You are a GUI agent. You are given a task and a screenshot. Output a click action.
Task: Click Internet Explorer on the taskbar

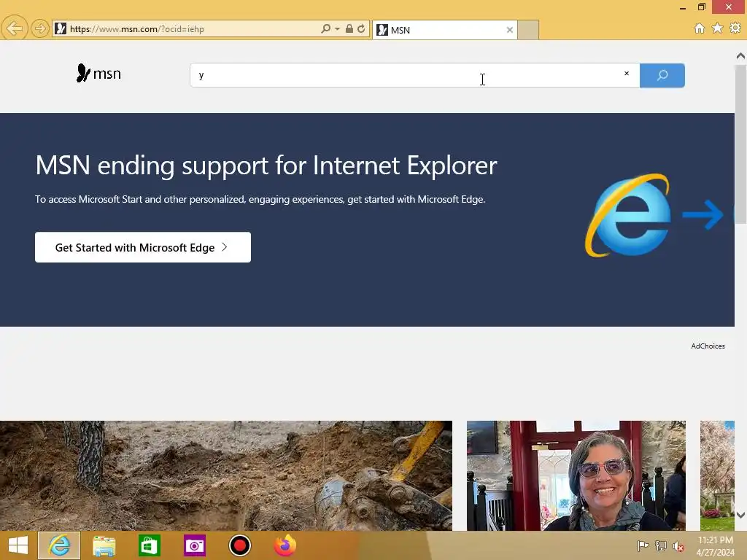59,545
